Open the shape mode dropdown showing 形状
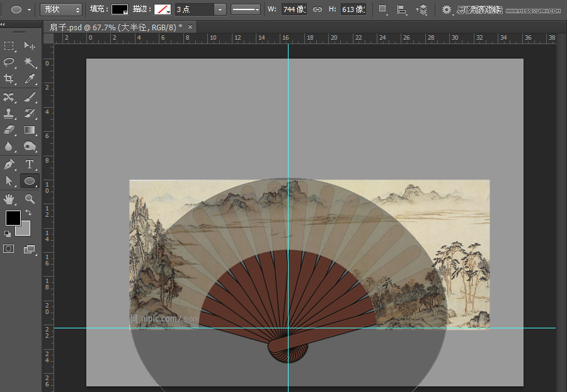Viewport: 567px width, 392px height. [60, 10]
